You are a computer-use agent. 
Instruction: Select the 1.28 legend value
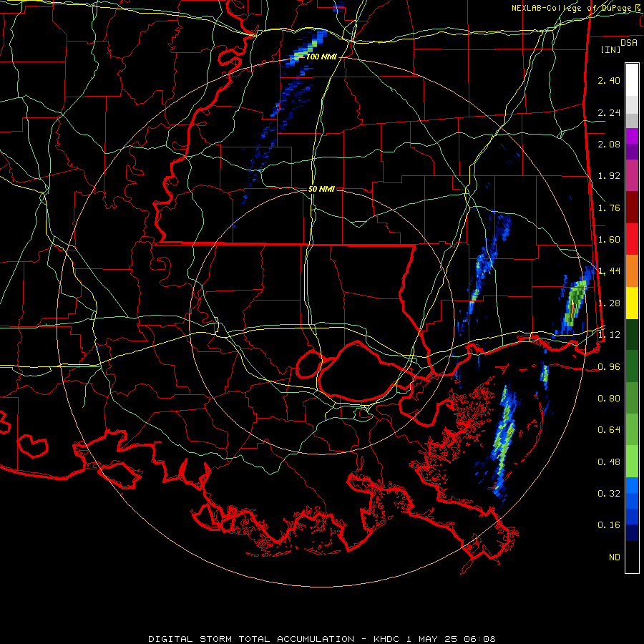coord(609,303)
